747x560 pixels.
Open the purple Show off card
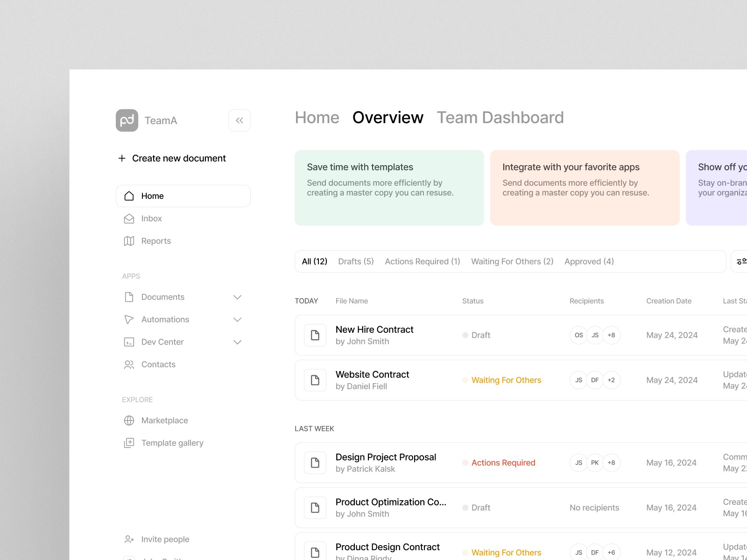tap(717, 188)
